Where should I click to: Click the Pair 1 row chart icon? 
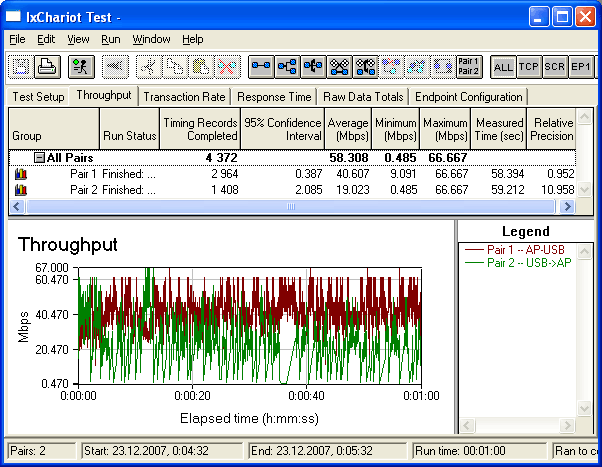21,174
